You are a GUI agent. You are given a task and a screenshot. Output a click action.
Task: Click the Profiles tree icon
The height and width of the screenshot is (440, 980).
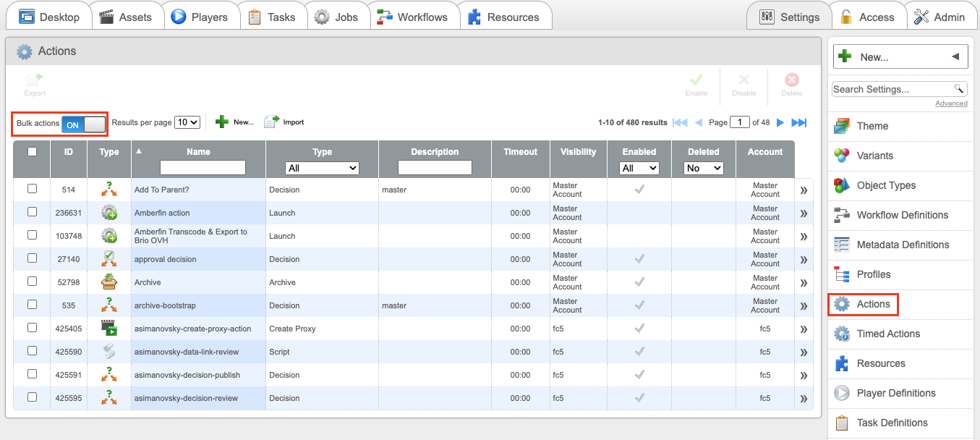[841, 274]
